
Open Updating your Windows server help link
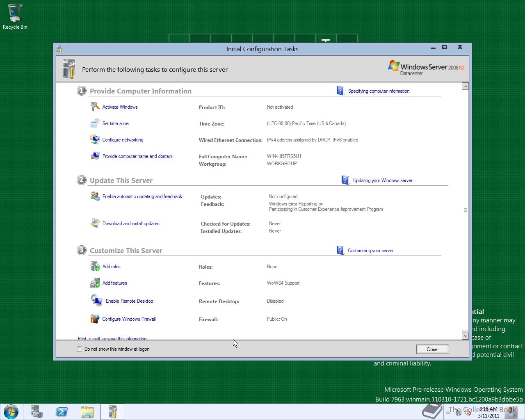383,180
